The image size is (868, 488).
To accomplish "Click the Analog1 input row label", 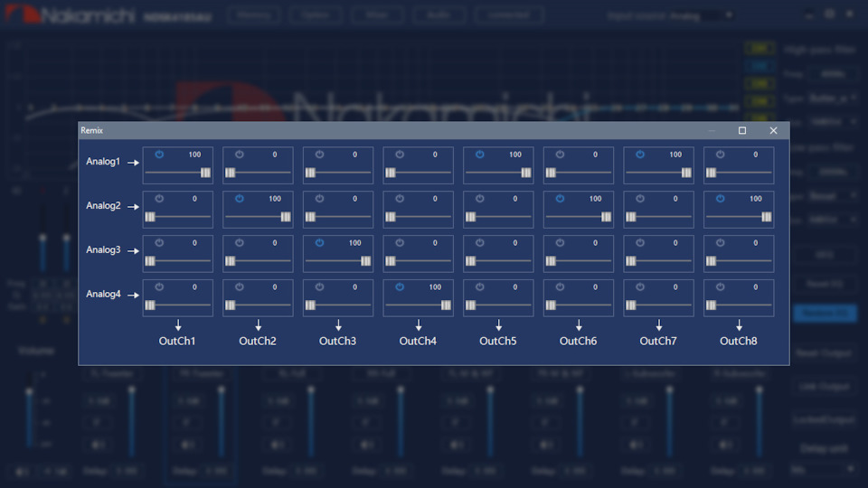I will click(x=103, y=162).
